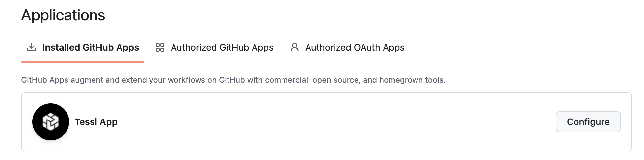644x160 pixels.
Task: Click the Applications page heading
Action: coord(63,15)
